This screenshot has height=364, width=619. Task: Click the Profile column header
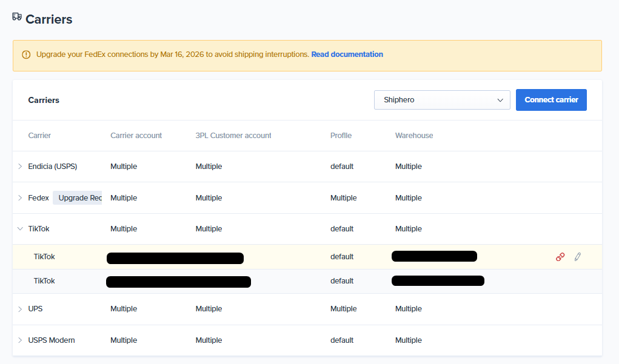click(x=341, y=136)
